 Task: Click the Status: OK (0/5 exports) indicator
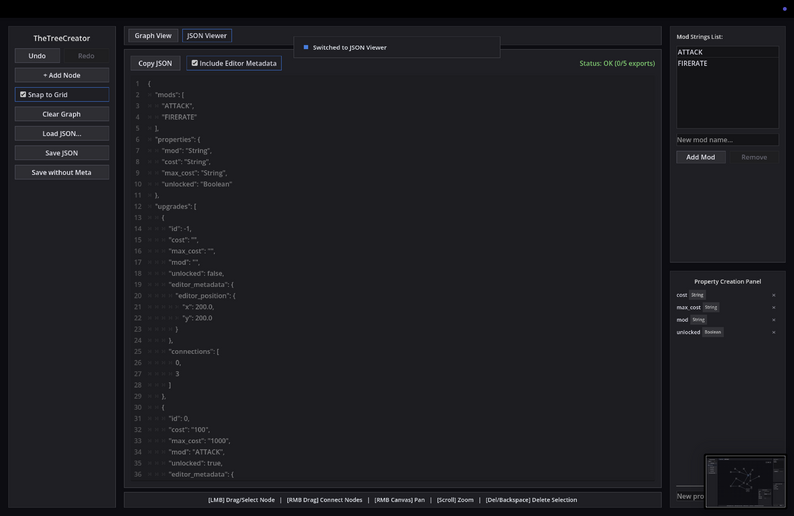pyautogui.click(x=617, y=63)
